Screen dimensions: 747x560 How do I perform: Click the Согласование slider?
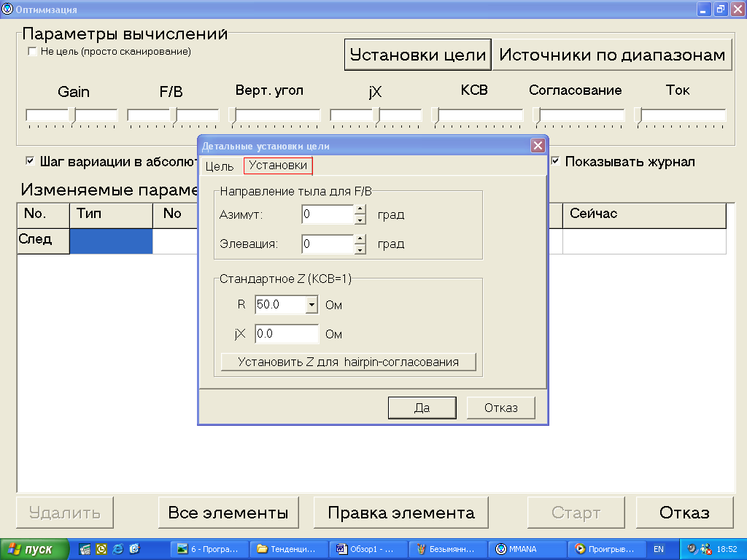[578, 117]
